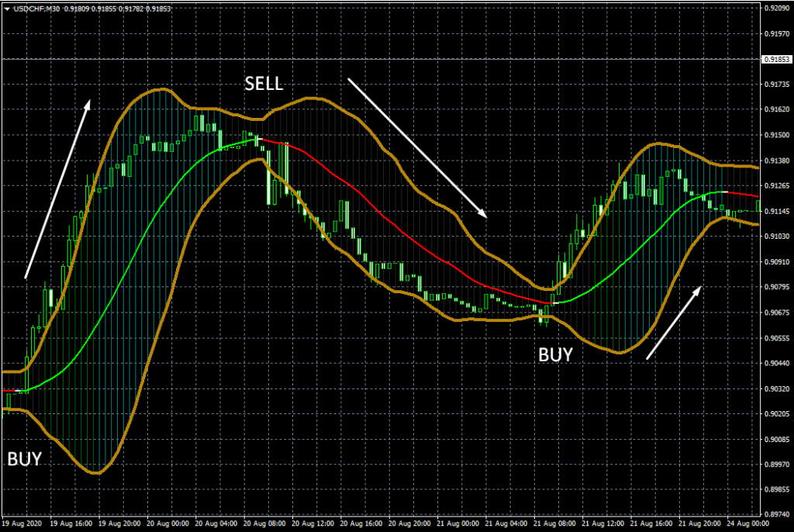Click the 19 Aug 2020 date on the time axis
This screenshot has width=794, height=532.
click(22, 524)
